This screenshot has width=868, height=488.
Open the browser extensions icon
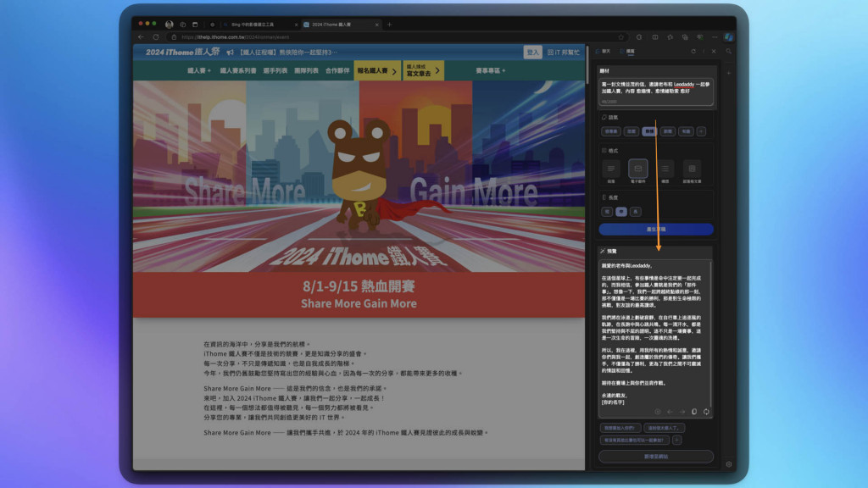point(639,37)
